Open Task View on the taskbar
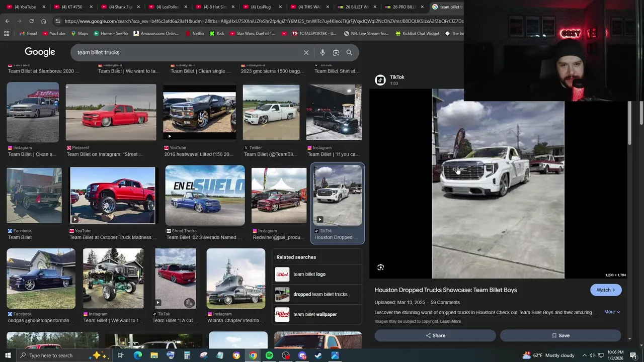 tap(121, 355)
